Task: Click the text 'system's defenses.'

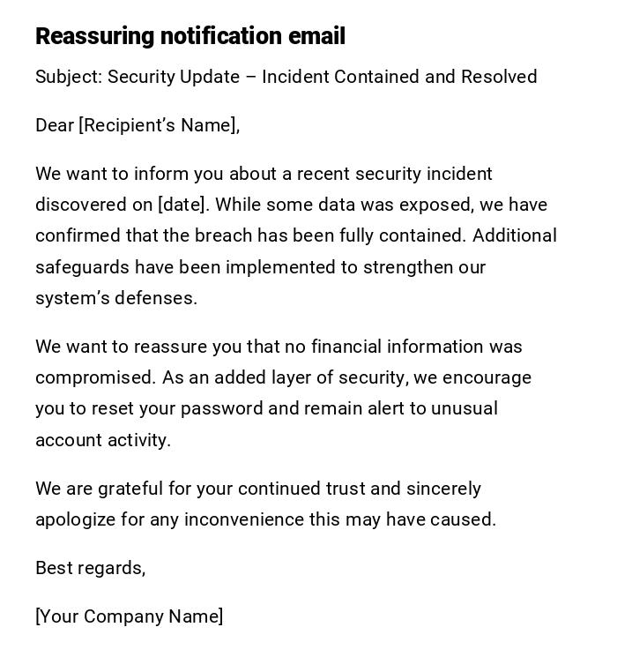Action: tap(116, 298)
